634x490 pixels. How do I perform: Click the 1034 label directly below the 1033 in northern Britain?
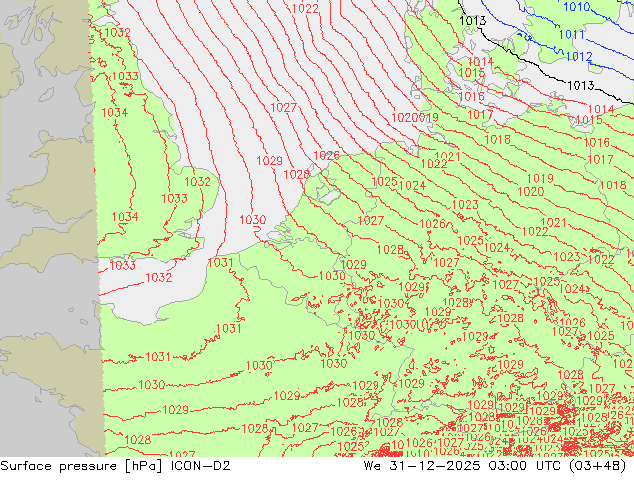(x=114, y=113)
